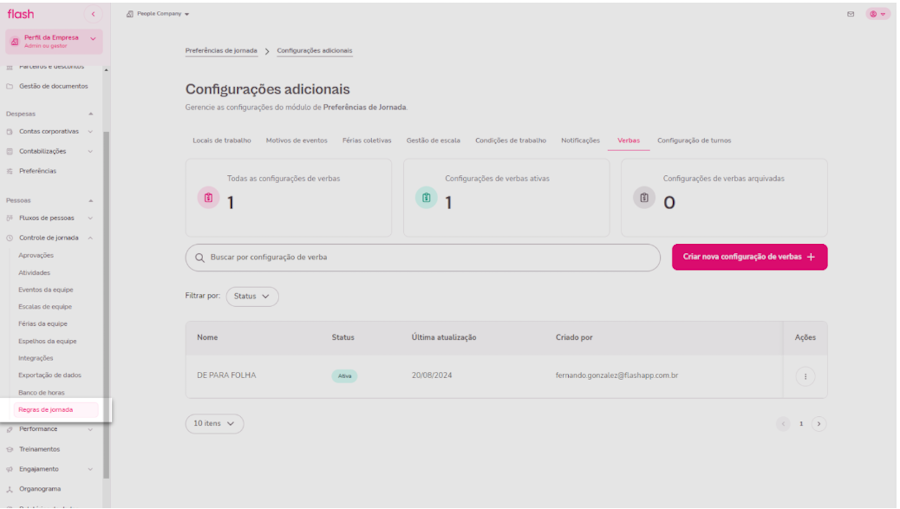Open Integrações in the sidebar
900x509 pixels.
click(x=36, y=358)
